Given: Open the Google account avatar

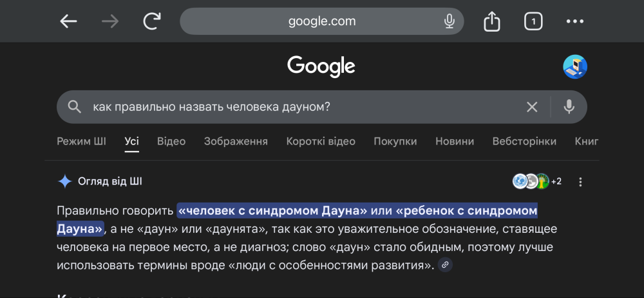Looking at the screenshot, I should pos(574,66).
